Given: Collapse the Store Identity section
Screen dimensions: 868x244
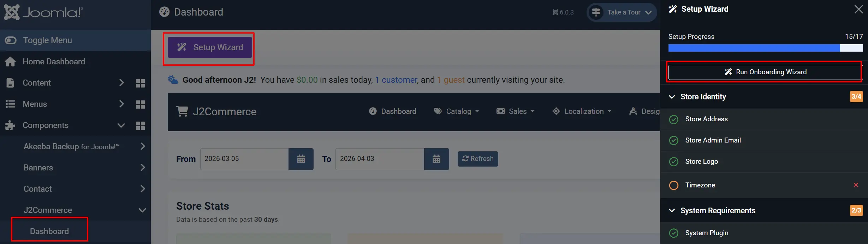Looking at the screenshot, I should coord(672,97).
